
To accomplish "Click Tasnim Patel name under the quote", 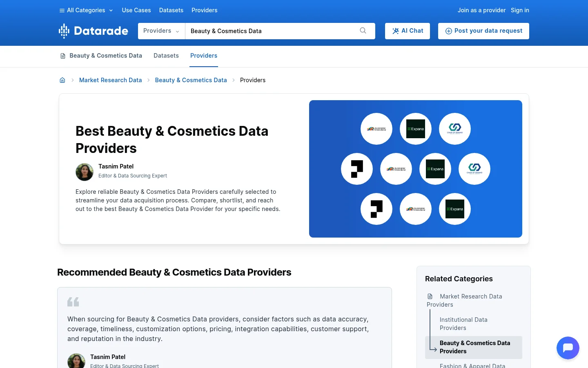I will tap(108, 357).
